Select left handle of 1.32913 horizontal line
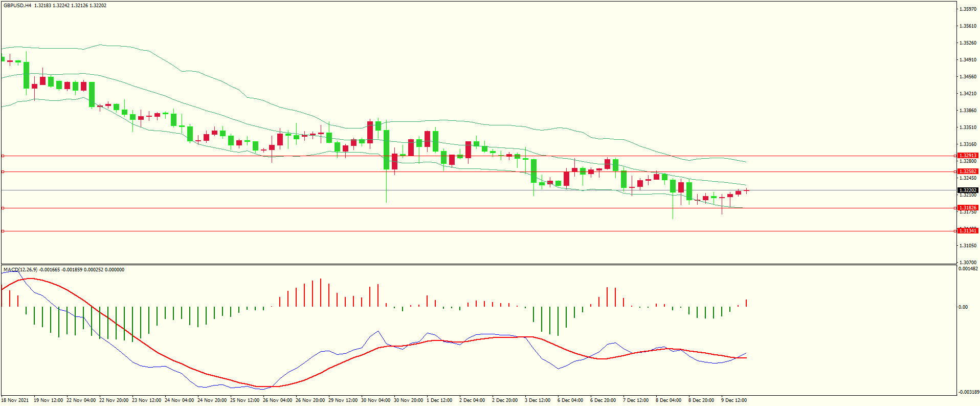This screenshot has height=406, width=980. click(3, 156)
